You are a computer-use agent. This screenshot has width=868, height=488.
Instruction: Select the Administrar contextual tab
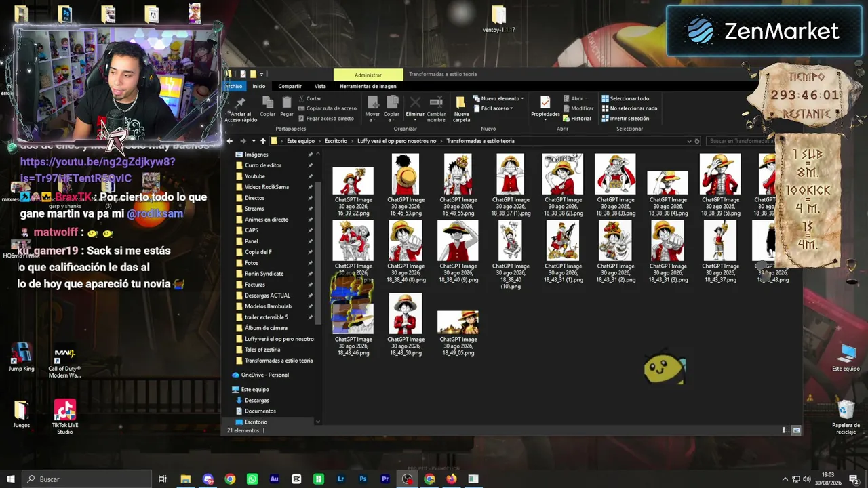pos(368,75)
